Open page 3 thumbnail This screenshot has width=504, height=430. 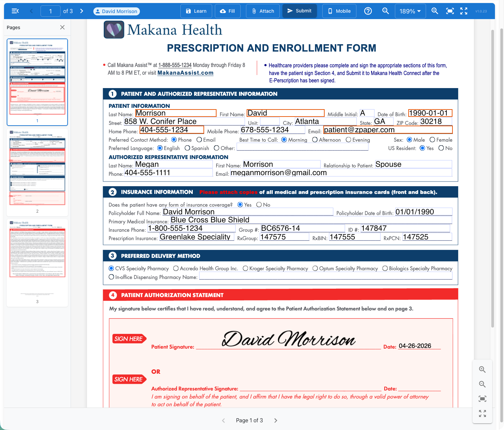(37, 263)
